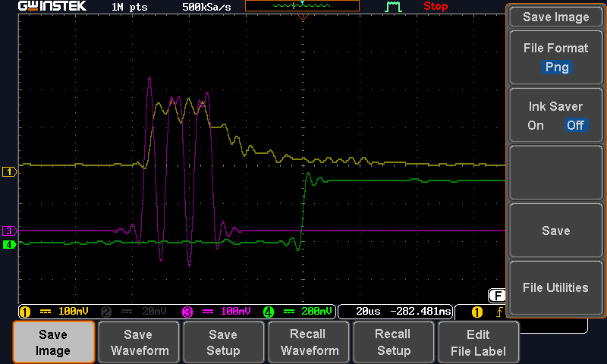Select Ink Saver Off option

(576, 125)
